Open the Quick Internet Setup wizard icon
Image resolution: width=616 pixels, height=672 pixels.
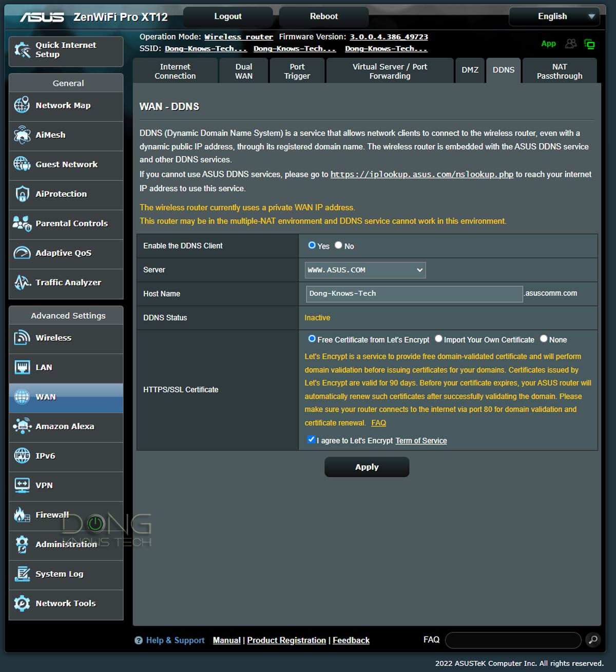[x=22, y=50]
